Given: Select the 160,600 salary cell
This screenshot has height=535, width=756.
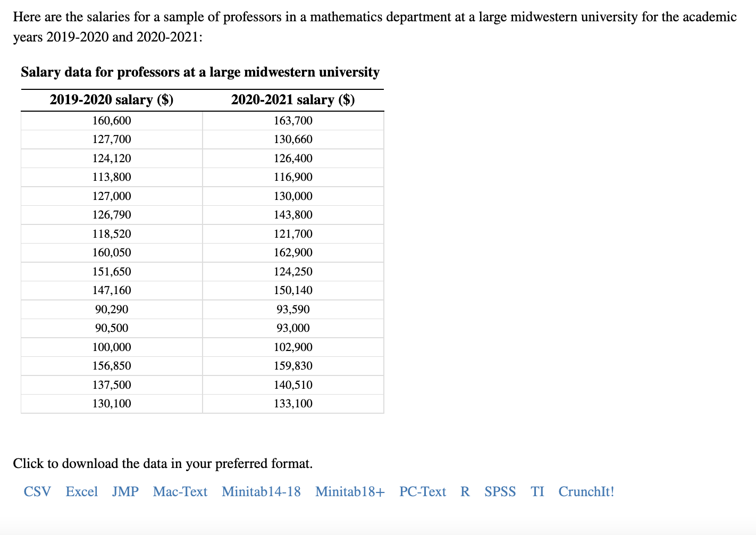Looking at the screenshot, I should [x=112, y=120].
